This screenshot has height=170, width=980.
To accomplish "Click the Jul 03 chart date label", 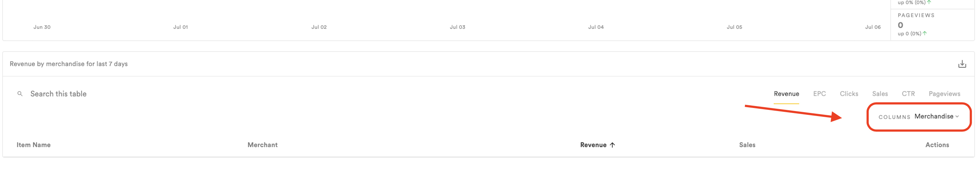I will tap(457, 27).
